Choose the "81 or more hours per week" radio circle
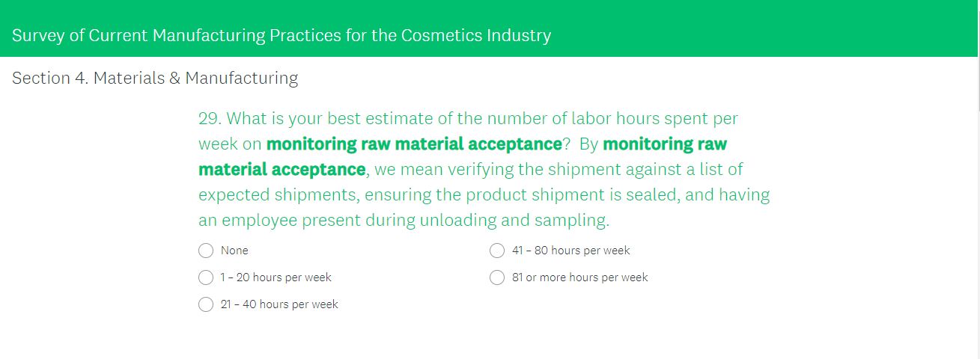 pos(497,277)
